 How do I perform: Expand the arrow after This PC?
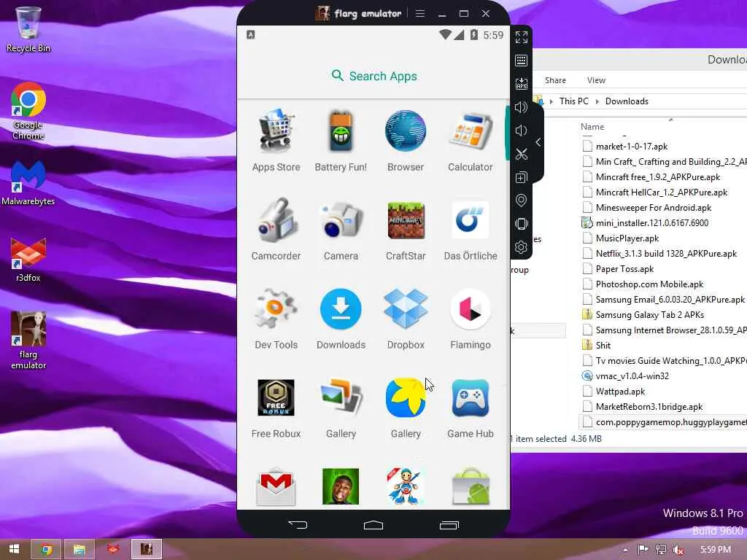pyautogui.click(x=597, y=101)
